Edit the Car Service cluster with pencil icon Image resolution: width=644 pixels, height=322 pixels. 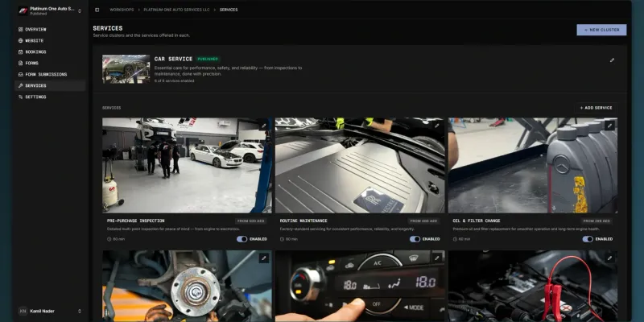click(x=612, y=60)
